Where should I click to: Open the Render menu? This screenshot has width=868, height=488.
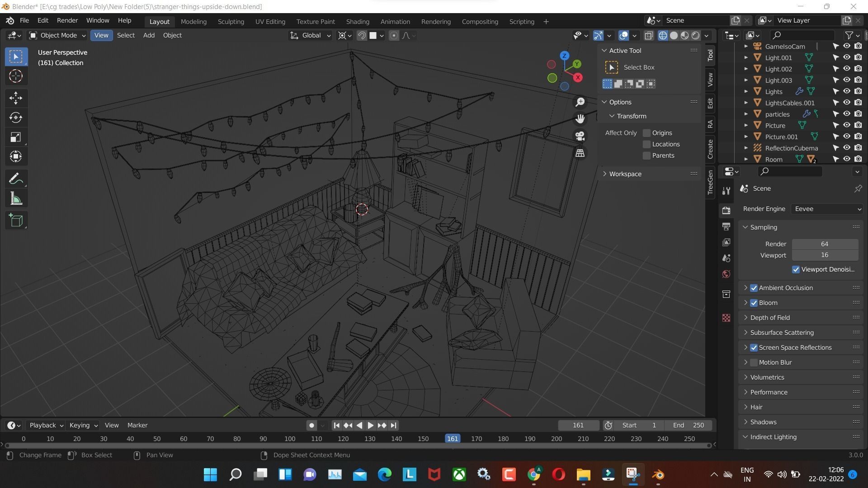coord(67,21)
